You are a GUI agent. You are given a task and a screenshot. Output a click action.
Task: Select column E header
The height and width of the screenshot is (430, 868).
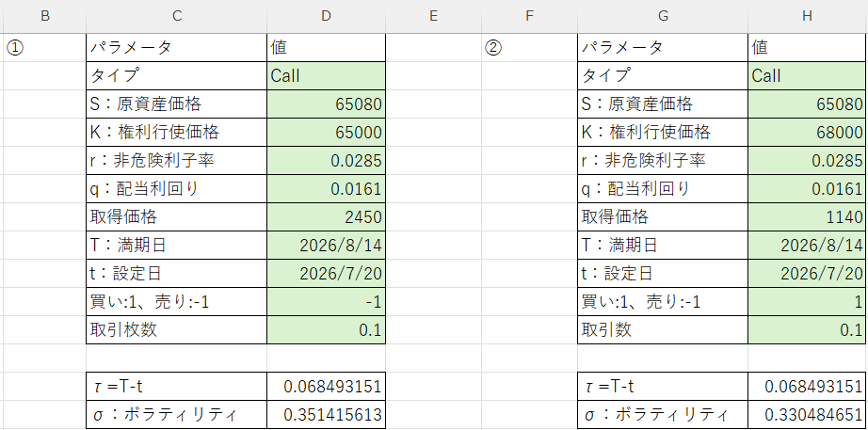tap(433, 16)
